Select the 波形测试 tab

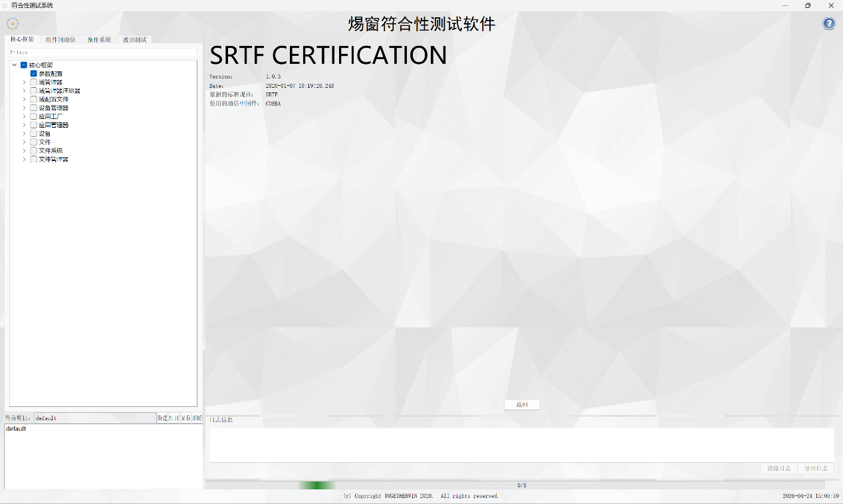(x=135, y=40)
